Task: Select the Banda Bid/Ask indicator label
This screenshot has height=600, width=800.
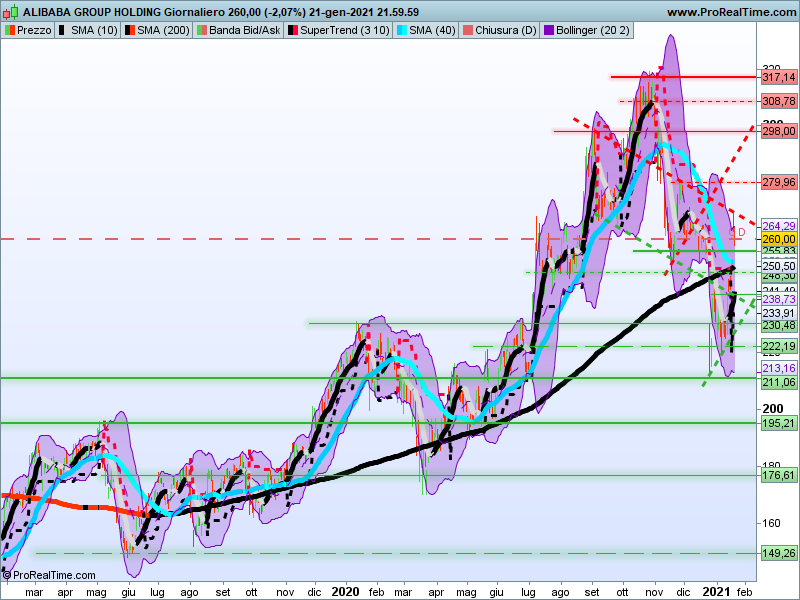Action: 238,30
